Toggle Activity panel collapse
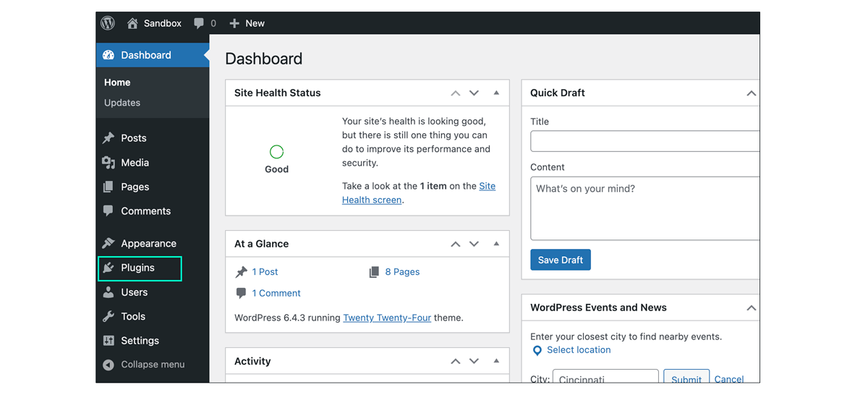Image resolution: width=868 pixels, height=398 pixels. (x=496, y=360)
